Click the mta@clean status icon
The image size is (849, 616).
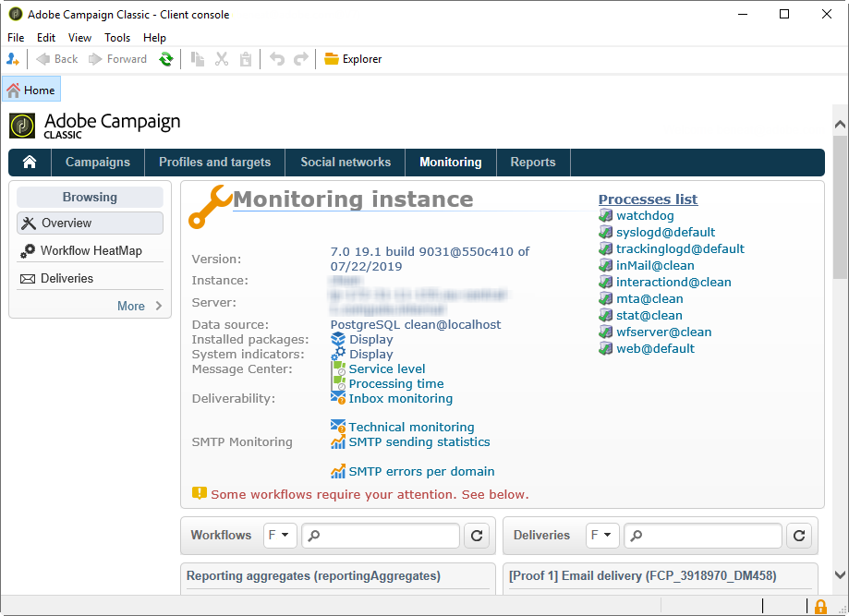(x=605, y=299)
